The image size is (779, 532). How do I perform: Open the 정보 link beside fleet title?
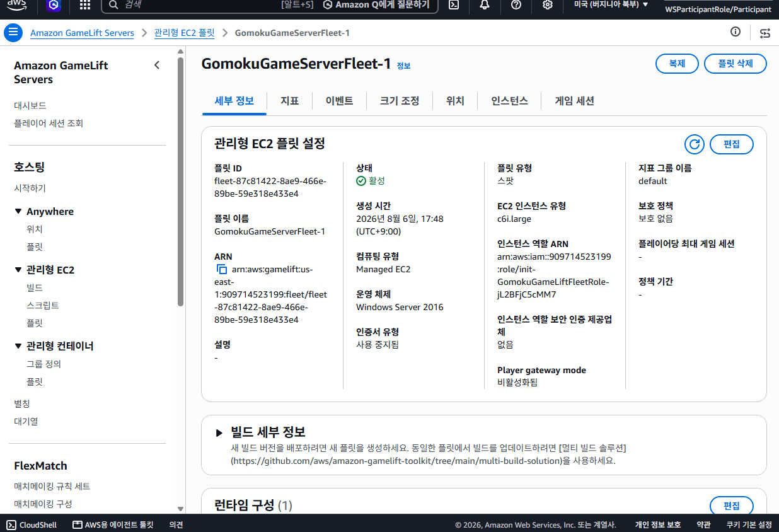[403, 66]
